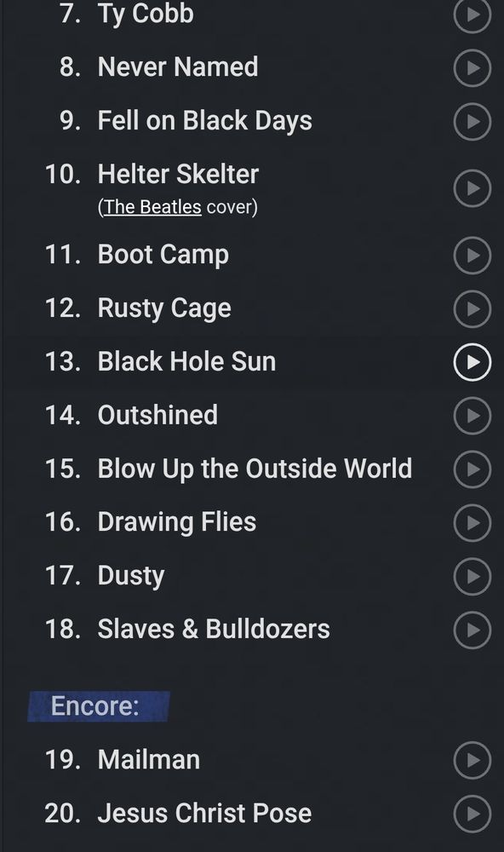The height and width of the screenshot is (852, 504).
Task: Play Fell on Black Days
Action: click(x=472, y=122)
